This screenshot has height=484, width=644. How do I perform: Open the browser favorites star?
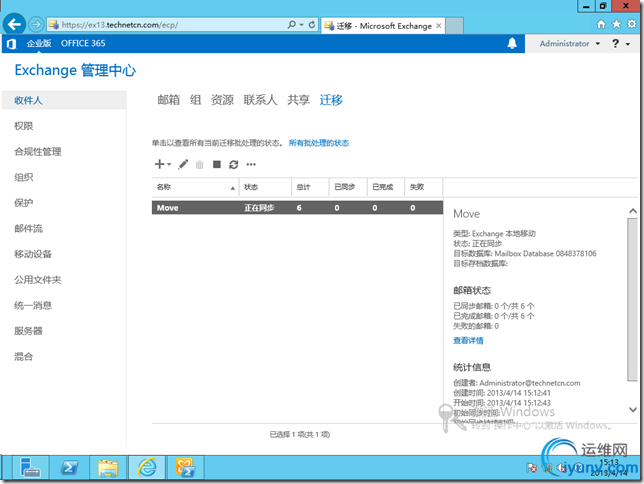(x=616, y=24)
